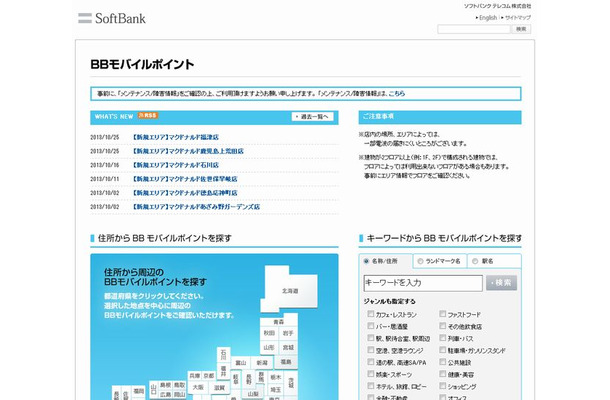Check the 駅、駅待合室、駅周辺 genre
The width and height of the screenshot is (610, 400).
370,338
